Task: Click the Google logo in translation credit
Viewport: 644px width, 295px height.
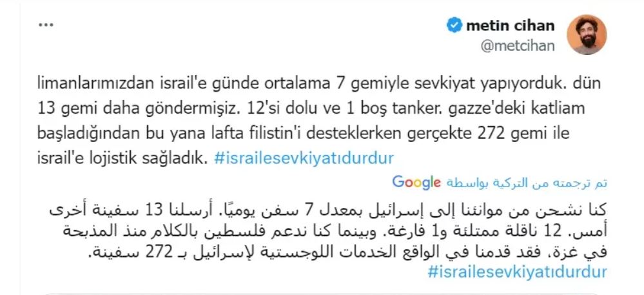Action: tap(416, 181)
